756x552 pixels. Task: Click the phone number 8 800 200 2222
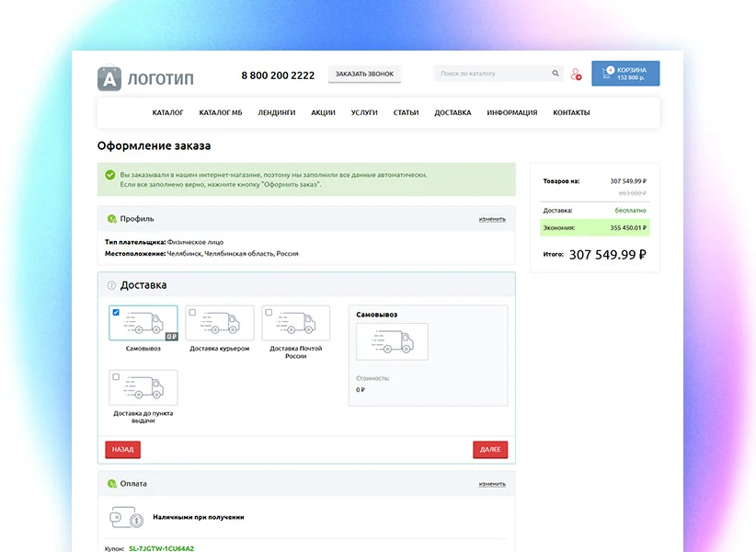point(278,75)
